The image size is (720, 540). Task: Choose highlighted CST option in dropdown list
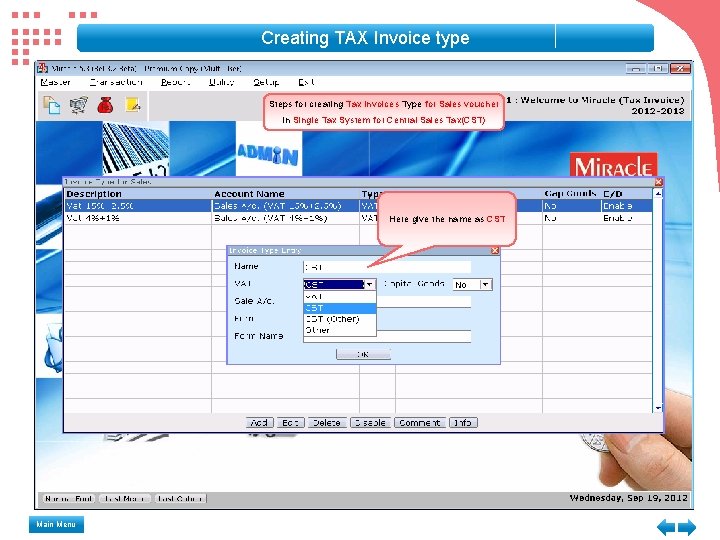click(340, 308)
